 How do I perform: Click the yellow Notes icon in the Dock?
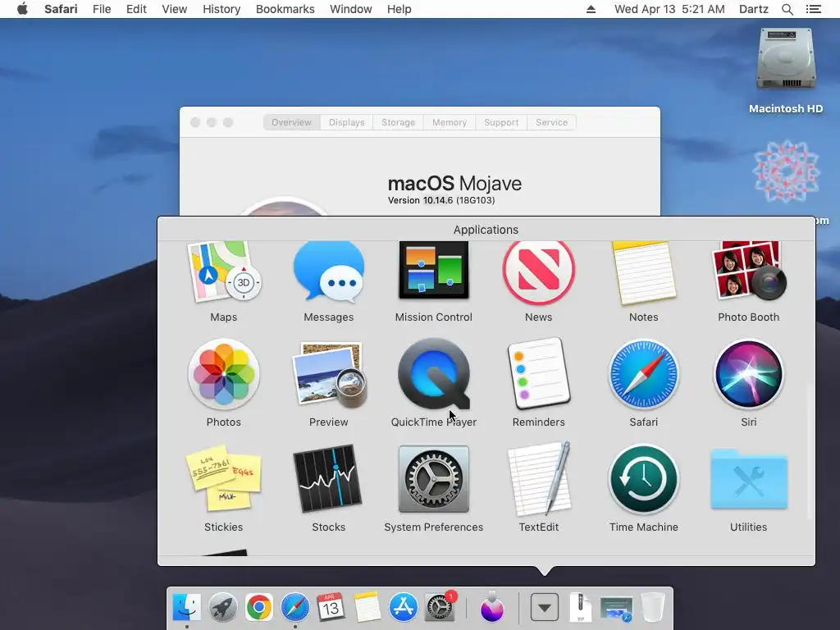coord(367,607)
